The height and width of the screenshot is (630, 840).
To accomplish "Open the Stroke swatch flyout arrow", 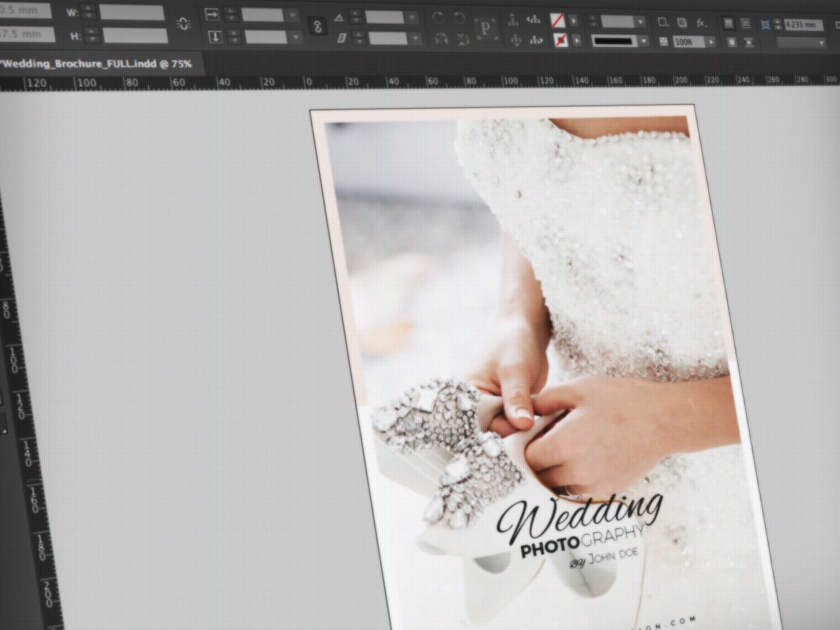I will tap(577, 41).
